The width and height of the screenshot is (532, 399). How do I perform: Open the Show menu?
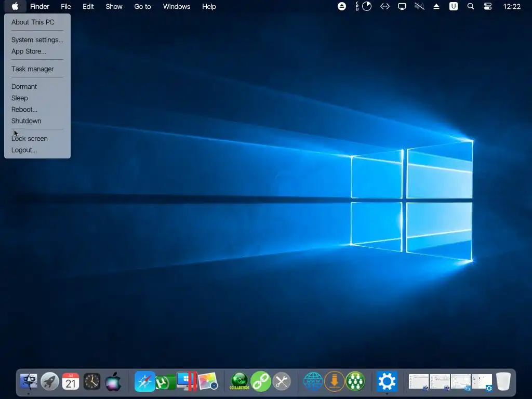[x=114, y=6]
